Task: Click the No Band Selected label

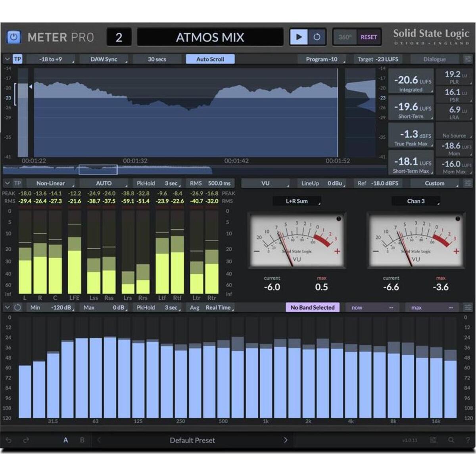Action: [313, 307]
